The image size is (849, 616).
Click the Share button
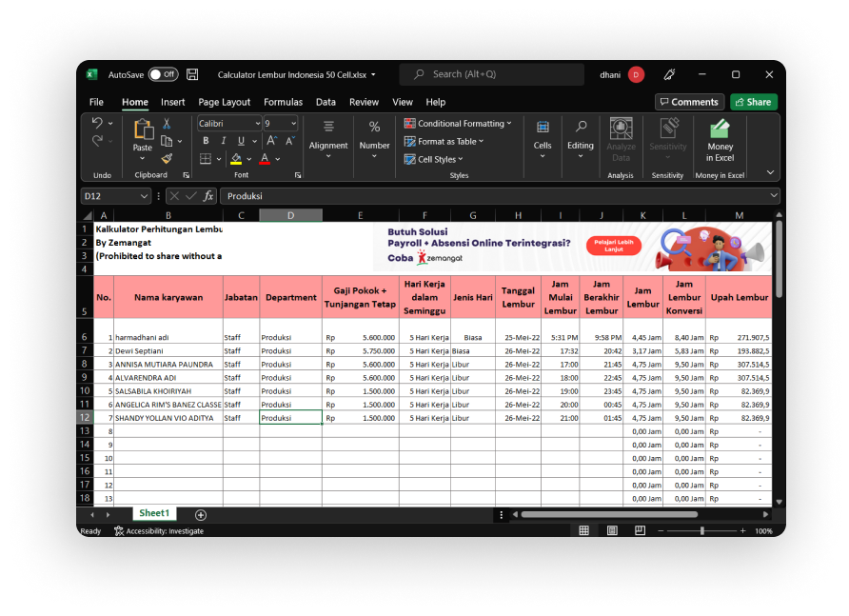[753, 102]
